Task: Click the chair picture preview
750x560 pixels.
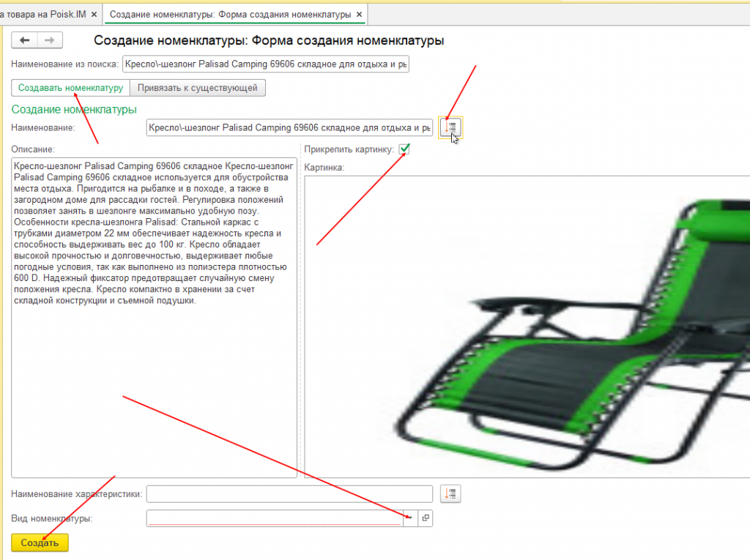Action: pyautogui.click(x=527, y=326)
